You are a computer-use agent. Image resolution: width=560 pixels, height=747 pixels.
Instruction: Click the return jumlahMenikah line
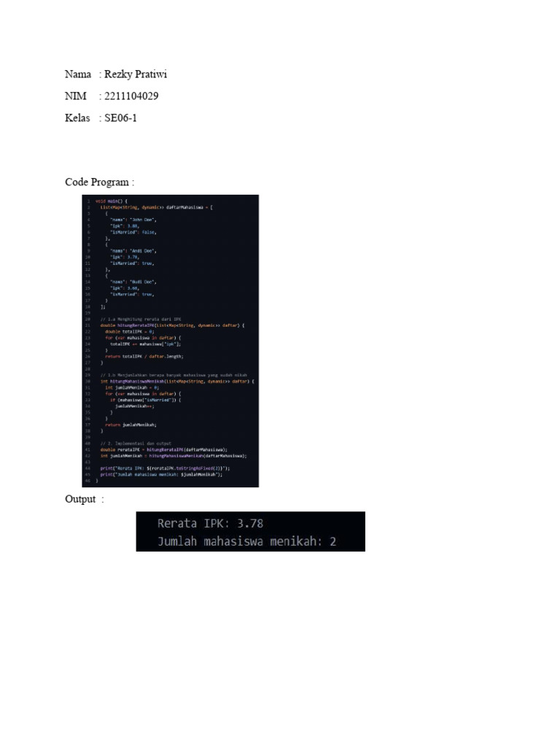[x=131, y=425]
